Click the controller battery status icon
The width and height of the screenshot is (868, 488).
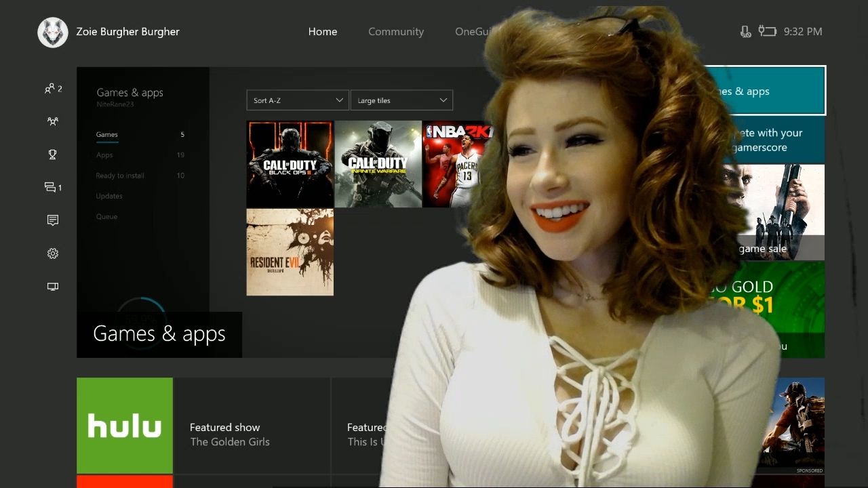[767, 31]
